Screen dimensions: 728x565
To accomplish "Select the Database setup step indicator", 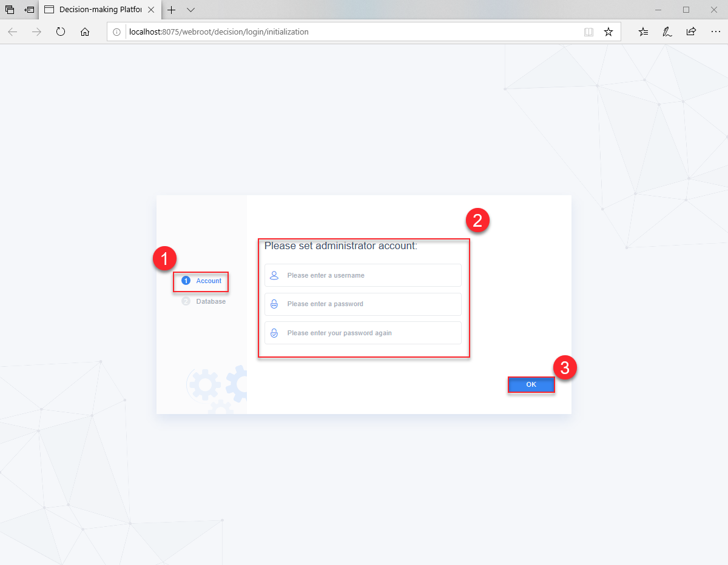I will tap(185, 301).
